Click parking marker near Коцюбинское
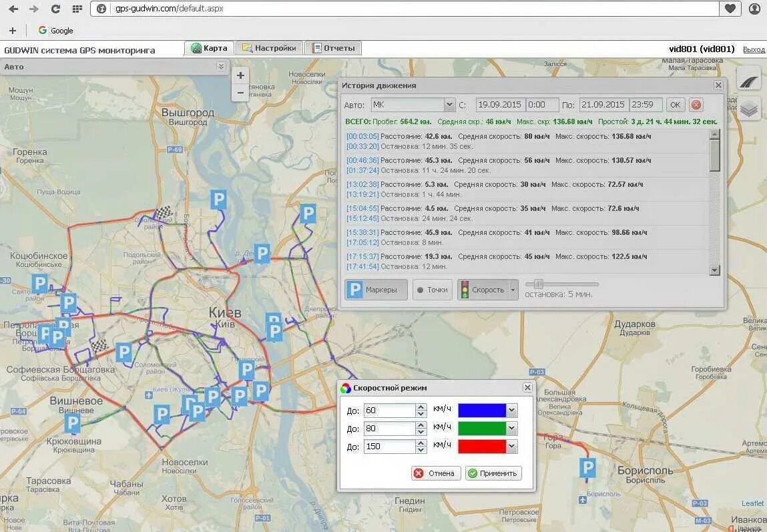Image resolution: width=767 pixels, height=532 pixels. [39, 284]
